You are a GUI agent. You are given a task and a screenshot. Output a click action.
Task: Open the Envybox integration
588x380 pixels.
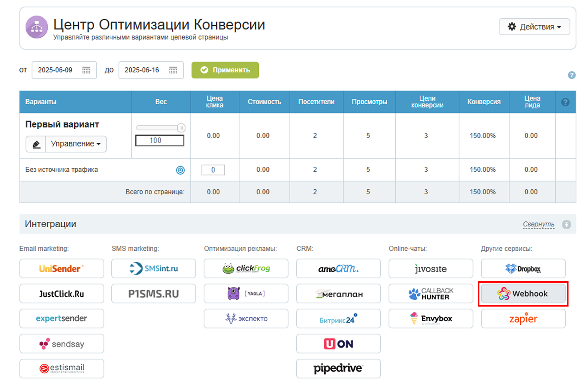[x=431, y=319]
